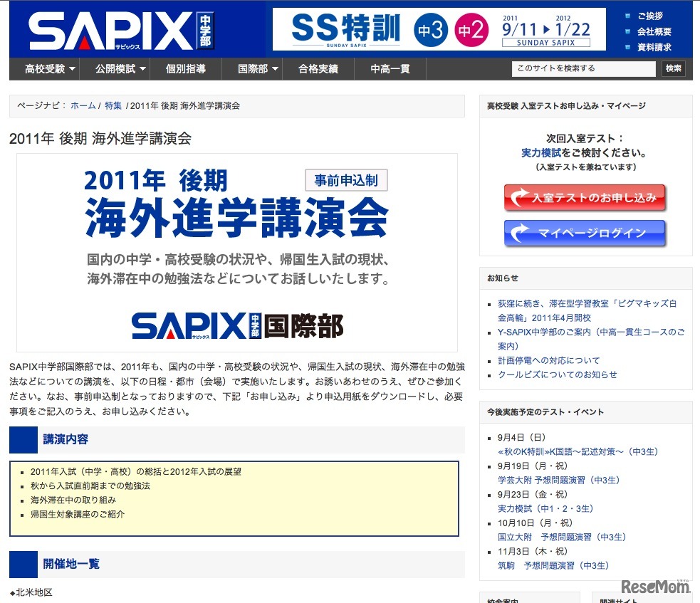Open the 会社概要 header link

tap(654, 32)
